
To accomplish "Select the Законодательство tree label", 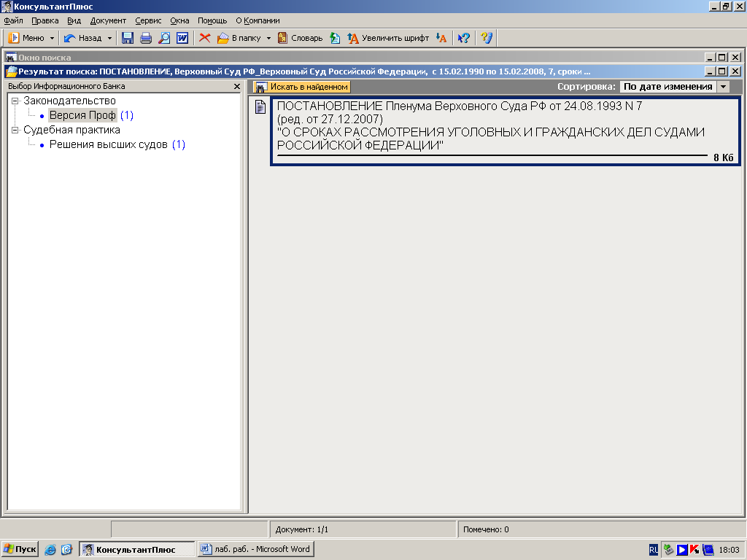I will click(x=69, y=101).
